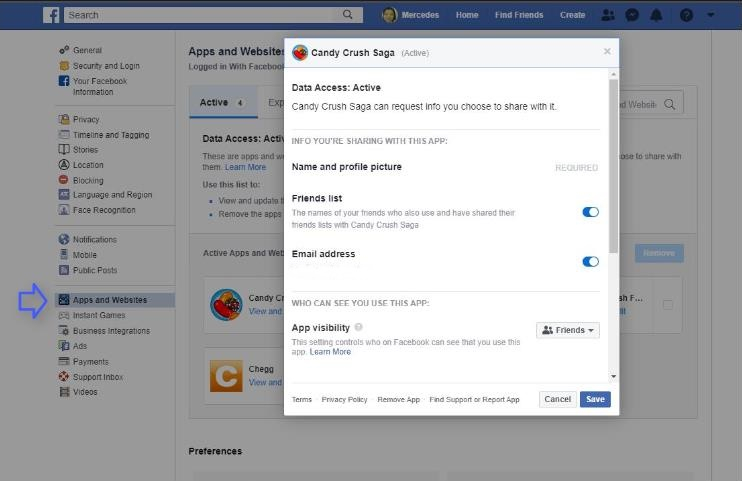The height and width of the screenshot is (481, 742).
Task: Open Quick Help question mark icon
Action: coord(686,15)
